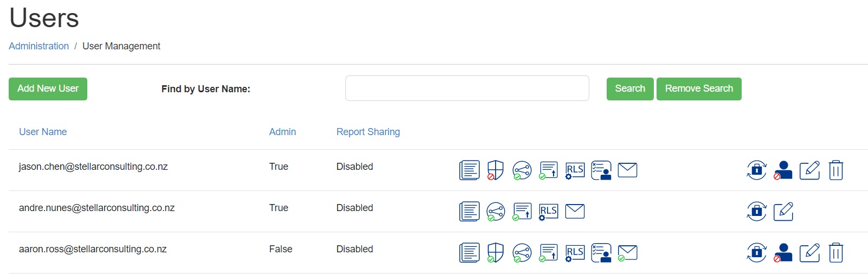The height and width of the screenshot is (280, 868).
Task: Click the Remove Search button
Action: tap(699, 89)
